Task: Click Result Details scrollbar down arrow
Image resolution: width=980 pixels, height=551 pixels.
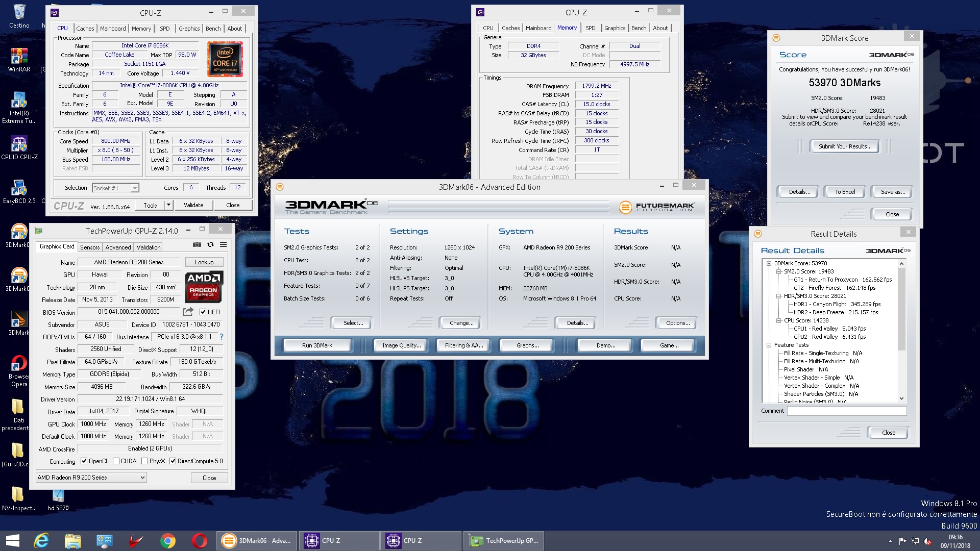Action: [x=901, y=398]
